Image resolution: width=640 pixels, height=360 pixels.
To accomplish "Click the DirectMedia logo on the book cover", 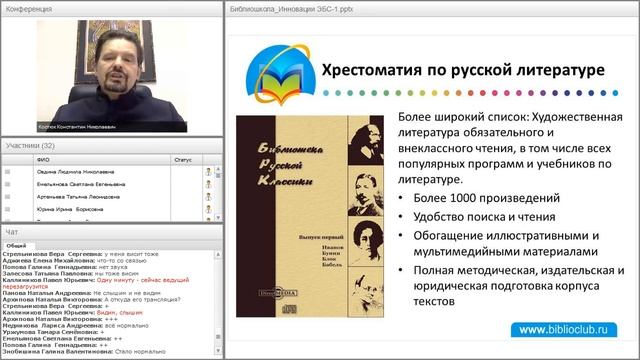I will click(x=278, y=293).
